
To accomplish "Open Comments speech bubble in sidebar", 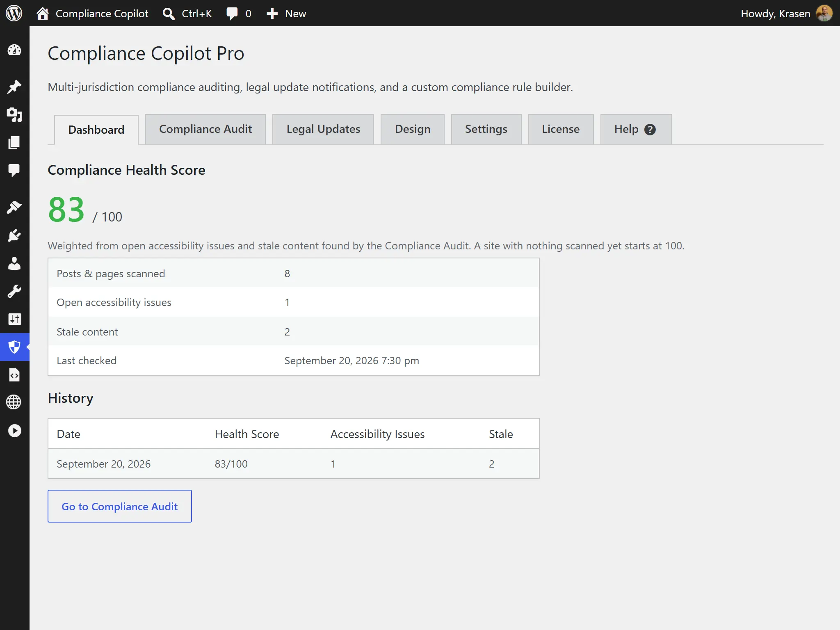I will coord(14,170).
